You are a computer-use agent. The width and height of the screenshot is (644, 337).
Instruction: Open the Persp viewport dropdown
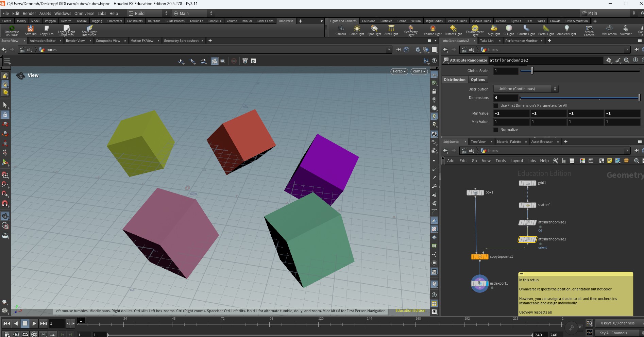[399, 71]
